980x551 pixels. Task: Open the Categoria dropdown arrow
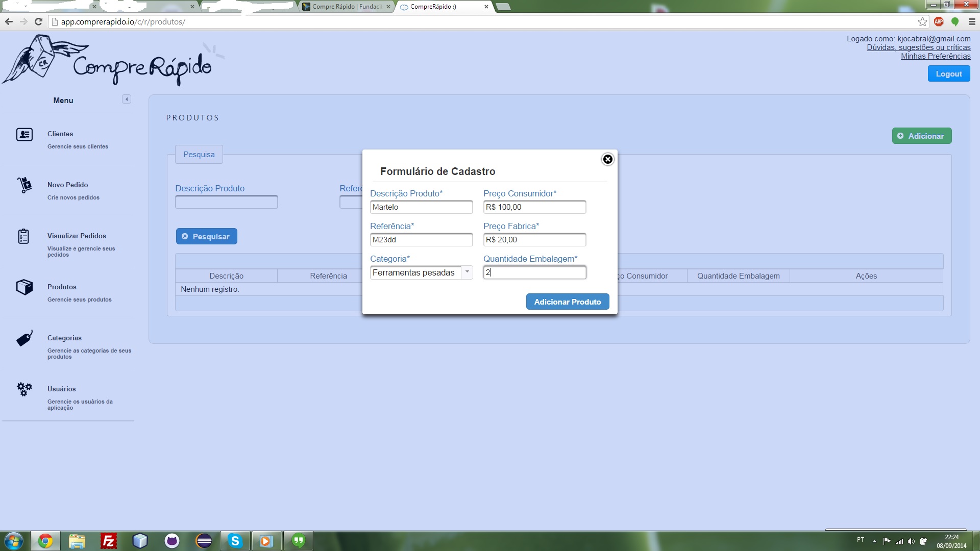[x=467, y=272]
